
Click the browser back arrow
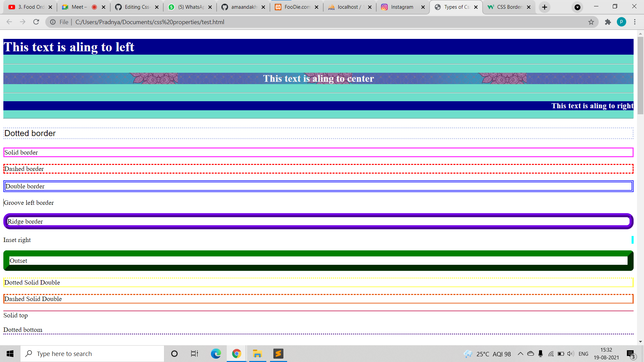pyautogui.click(x=9, y=22)
